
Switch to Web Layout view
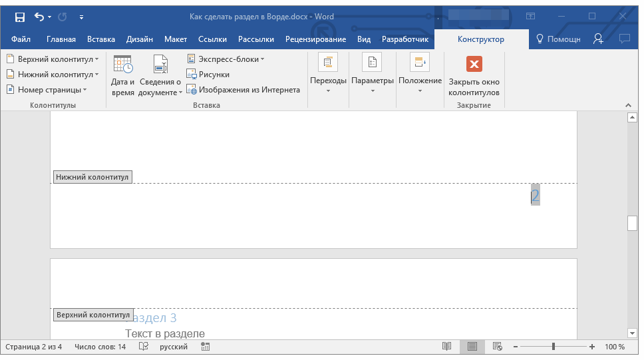pos(497,347)
